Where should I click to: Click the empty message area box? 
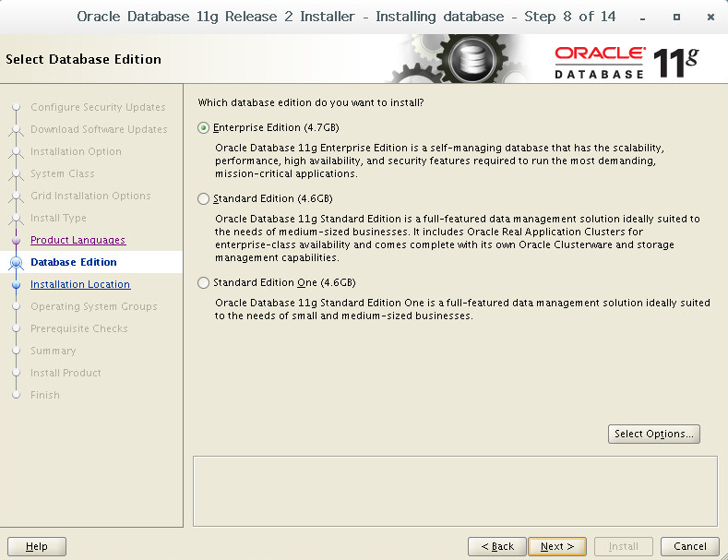(455, 492)
